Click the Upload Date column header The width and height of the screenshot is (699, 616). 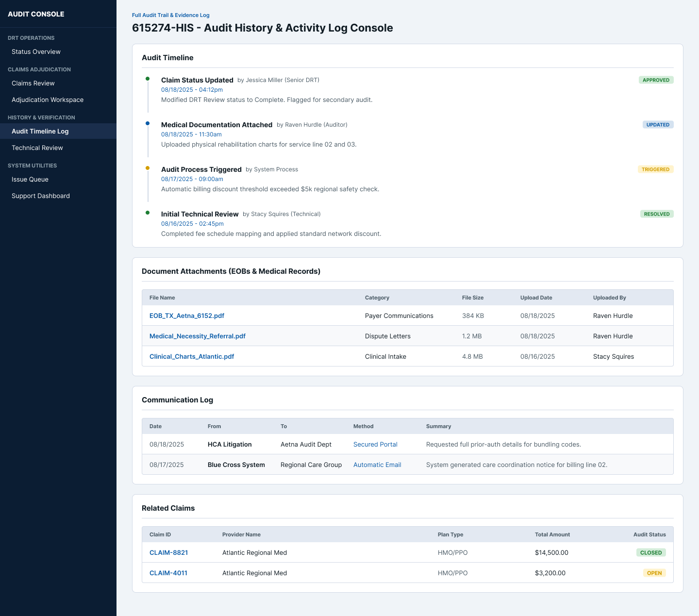tap(536, 298)
